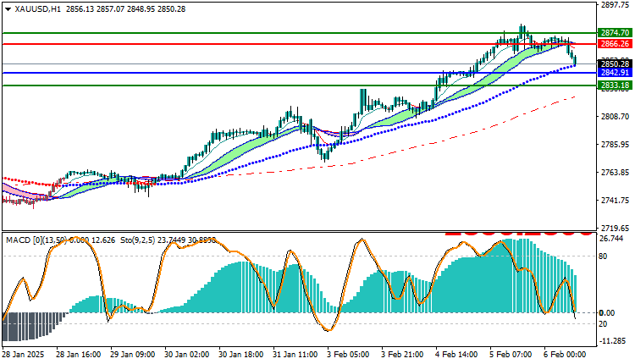
Task: Click the 26.744 indicator scale value
Action: coord(611,239)
